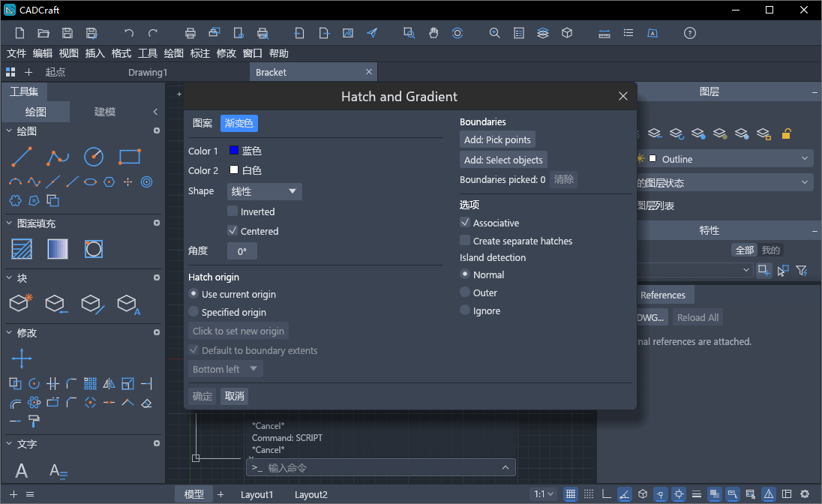Switch to Layout1 tab
The height and width of the screenshot is (504, 822).
256,494
